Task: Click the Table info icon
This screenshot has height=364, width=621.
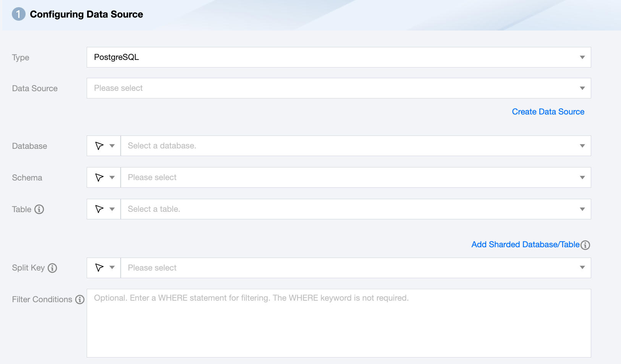Action: pyautogui.click(x=39, y=209)
